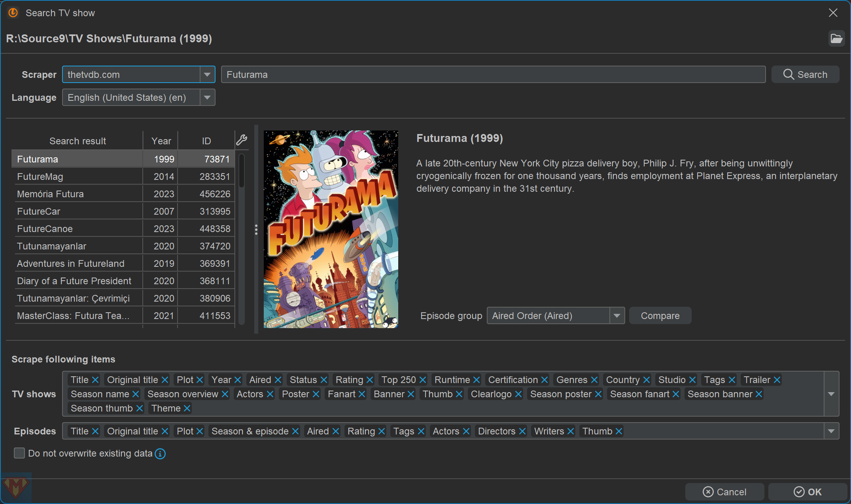This screenshot has width=851, height=504.
Task: Open Episode group Aired Order dropdown
Action: coord(617,316)
